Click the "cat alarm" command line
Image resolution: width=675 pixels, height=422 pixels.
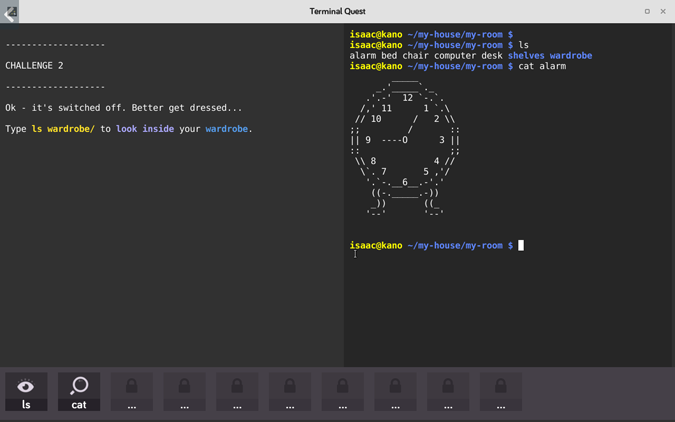542,66
